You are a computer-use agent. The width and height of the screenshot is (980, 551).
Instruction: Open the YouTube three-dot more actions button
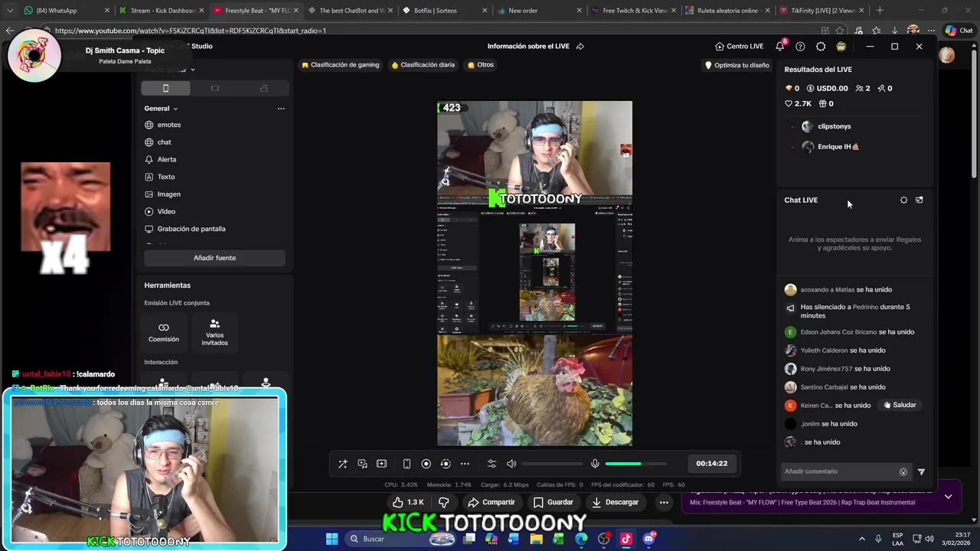click(x=664, y=503)
